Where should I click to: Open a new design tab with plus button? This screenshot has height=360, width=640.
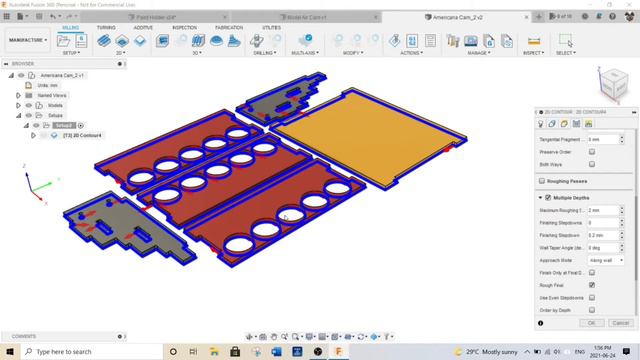(x=539, y=17)
